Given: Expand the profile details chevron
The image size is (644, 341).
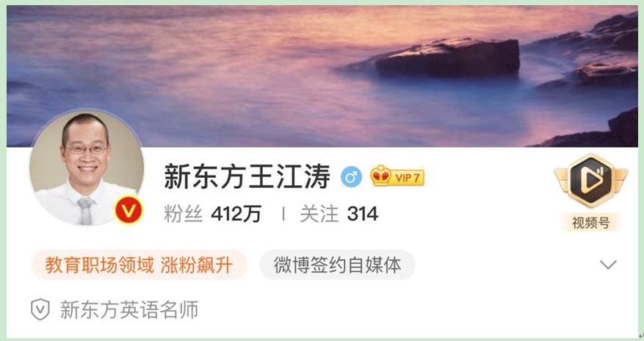Looking at the screenshot, I should [x=608, y=264].
